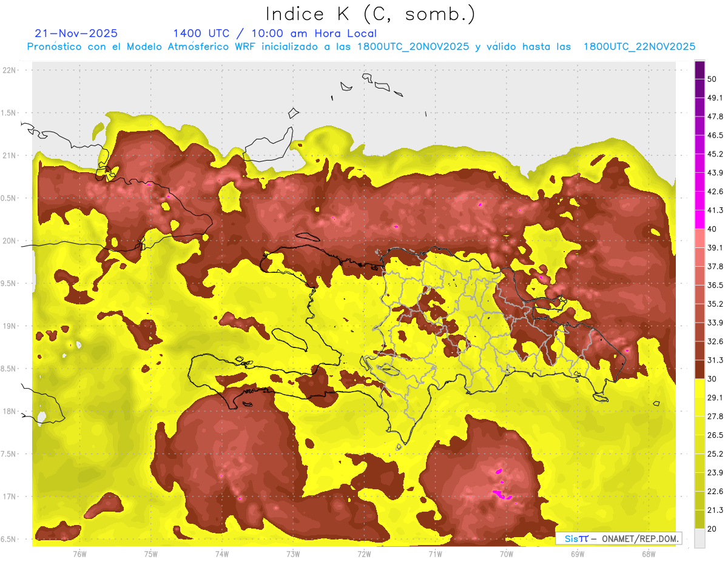The width and height of the screenshot is (728, 562).
Task: Pick the bright yellow swatch between 29.1 and 30
Action: 699,388
